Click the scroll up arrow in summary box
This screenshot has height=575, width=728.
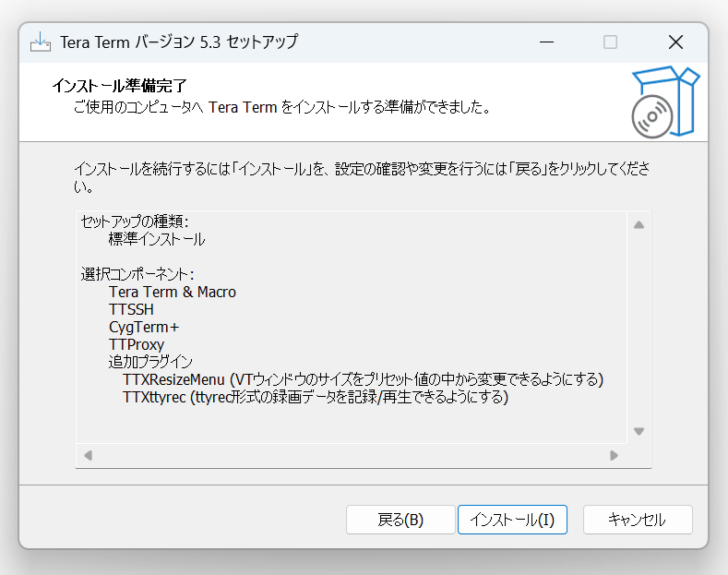click(638, 225)
